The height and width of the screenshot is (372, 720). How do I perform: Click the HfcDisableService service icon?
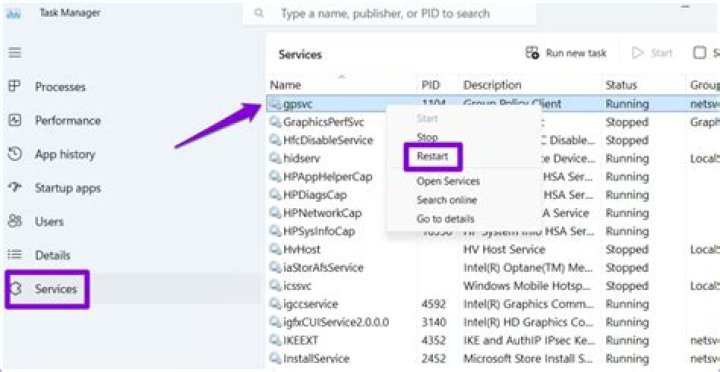coord(275,140)
